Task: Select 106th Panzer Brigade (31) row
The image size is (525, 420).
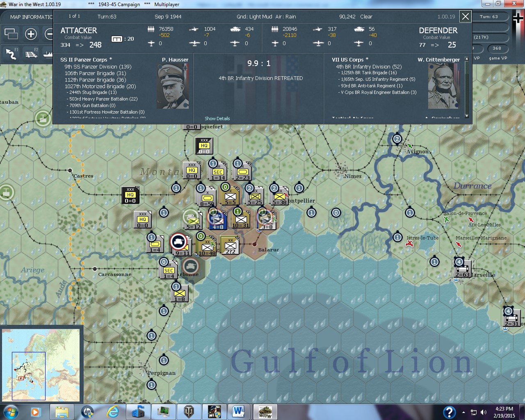Action: click(95, 73)
